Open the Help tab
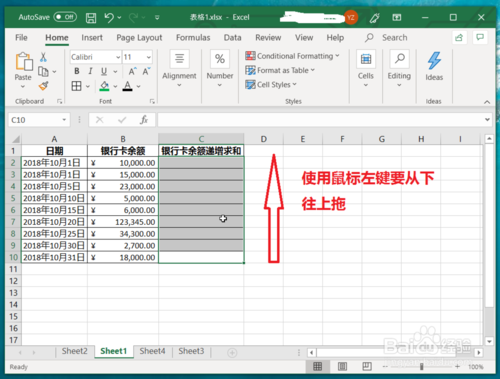Screen dimensions: 500x379 point(335,38)
